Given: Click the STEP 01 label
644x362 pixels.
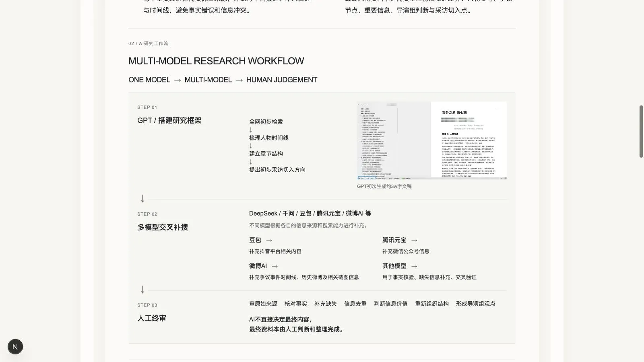Looking at the screenshot, I should 147,107.
